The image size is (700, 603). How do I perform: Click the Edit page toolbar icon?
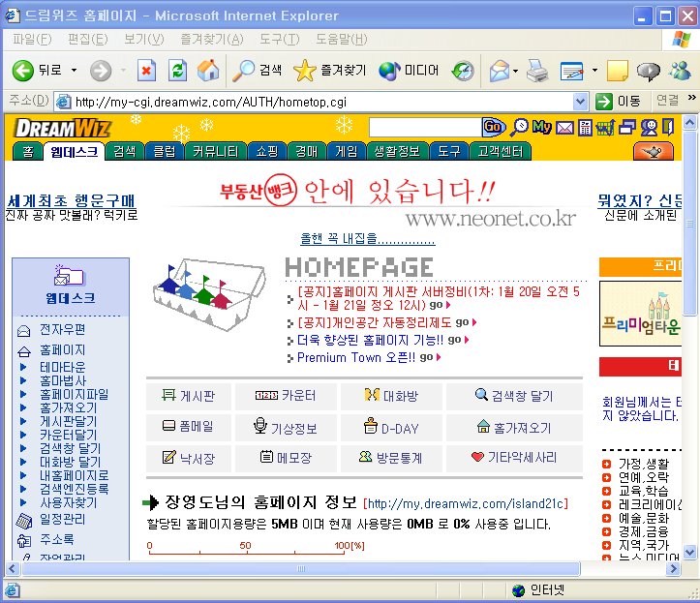point(572,71)
